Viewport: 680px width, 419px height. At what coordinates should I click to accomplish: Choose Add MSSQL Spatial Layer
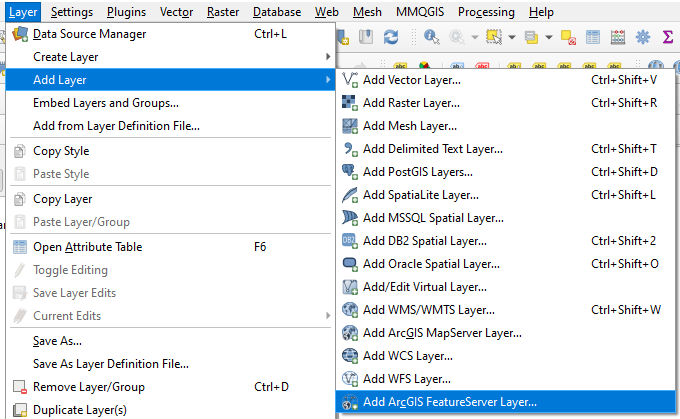coord(506,218)
